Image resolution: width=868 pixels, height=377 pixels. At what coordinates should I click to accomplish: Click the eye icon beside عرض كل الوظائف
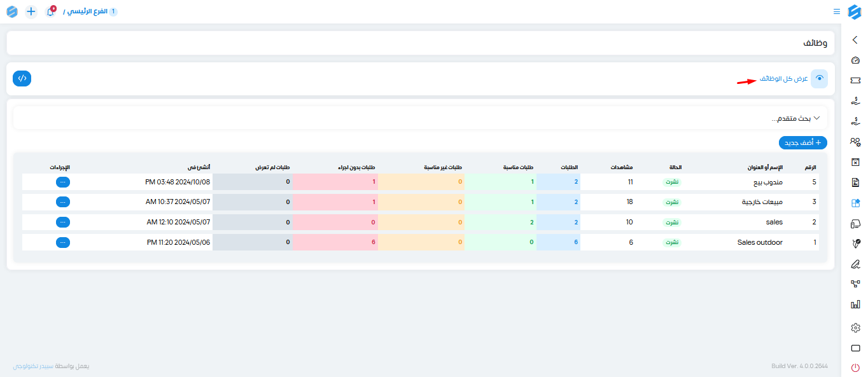(820, 78)
